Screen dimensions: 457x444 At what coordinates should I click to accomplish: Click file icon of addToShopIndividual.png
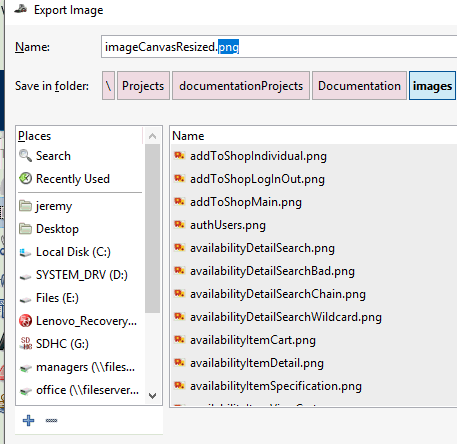click(179, 155)
